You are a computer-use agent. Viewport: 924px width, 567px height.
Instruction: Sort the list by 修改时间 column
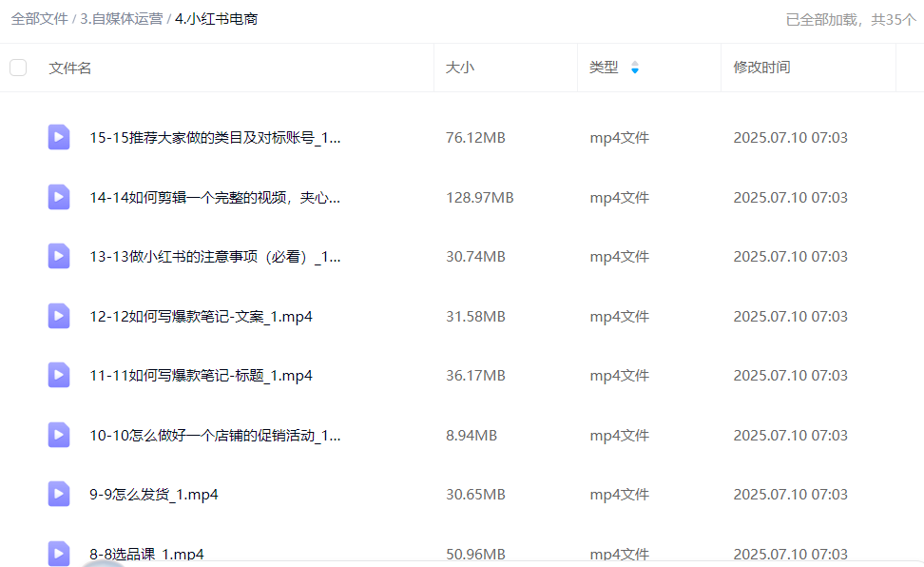click(x=761, y=68)
